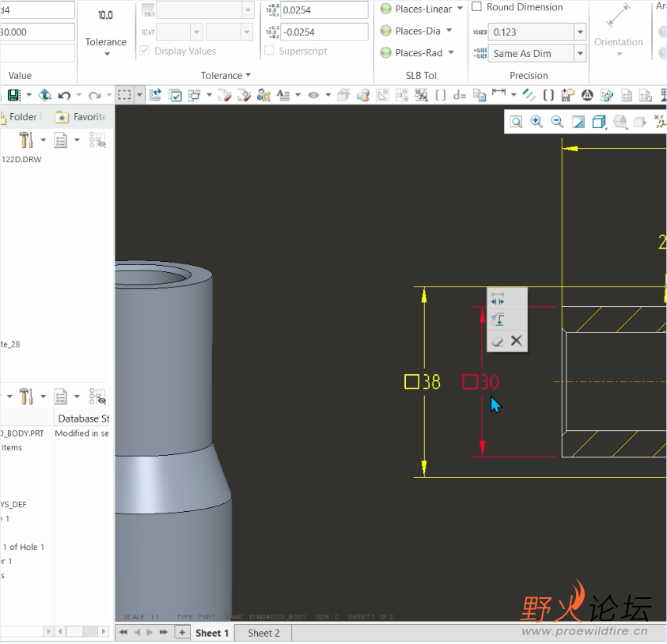The width and height of the screenshot is (667, 644).
Task: Expand the Same As Dim dropdown
Action: (x=580, y=54)
